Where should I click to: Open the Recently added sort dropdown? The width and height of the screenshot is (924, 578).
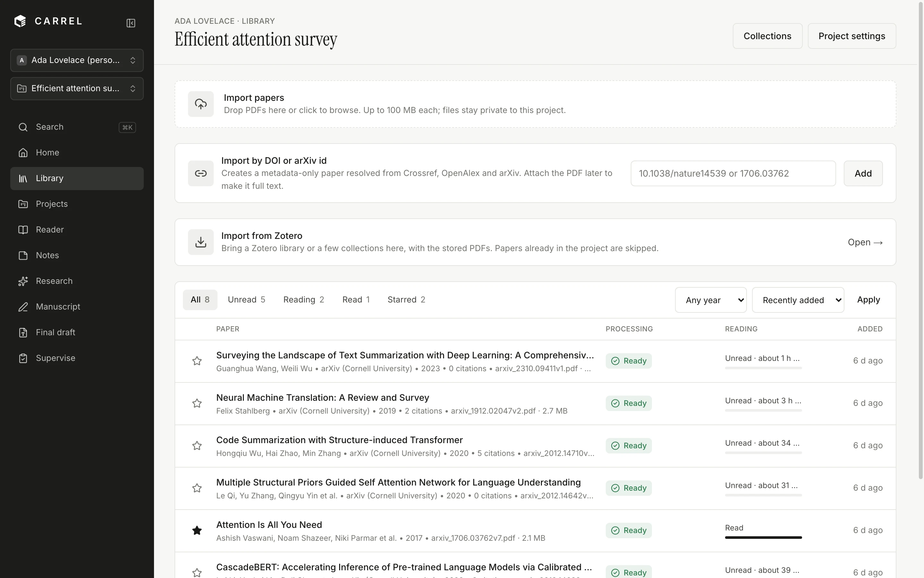pyautogui.click(x=798, y=300)
